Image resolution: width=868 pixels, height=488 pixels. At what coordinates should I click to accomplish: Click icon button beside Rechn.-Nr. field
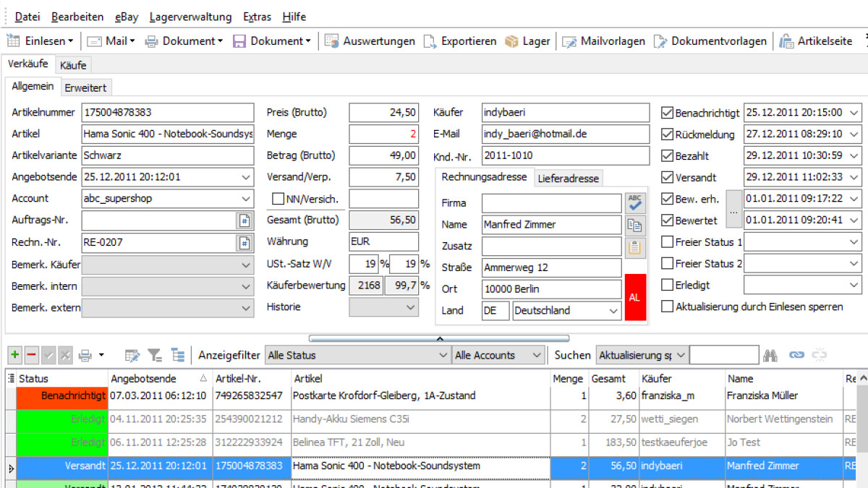[x=244, y=243]
